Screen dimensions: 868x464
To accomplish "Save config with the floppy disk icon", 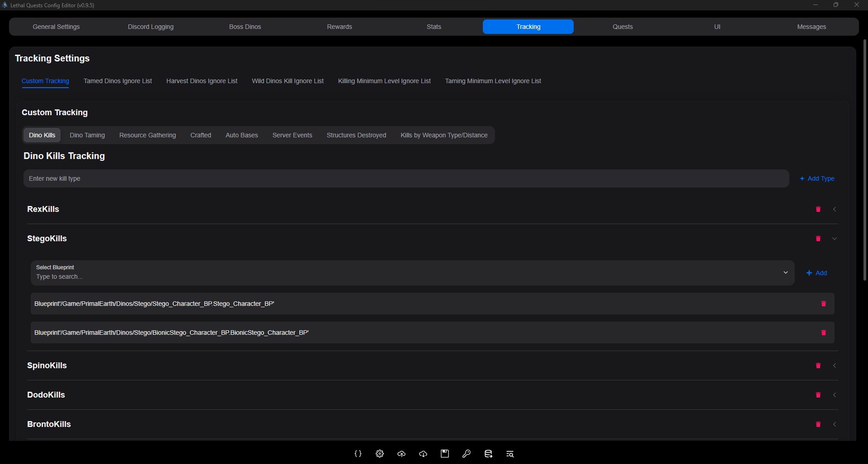I will click(x=445, y=454).
